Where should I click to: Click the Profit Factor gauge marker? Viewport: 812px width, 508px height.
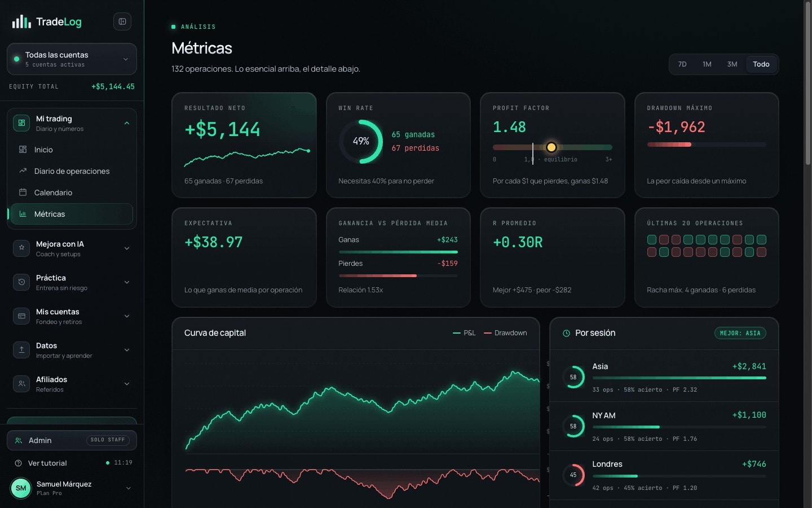coord(551,147)
